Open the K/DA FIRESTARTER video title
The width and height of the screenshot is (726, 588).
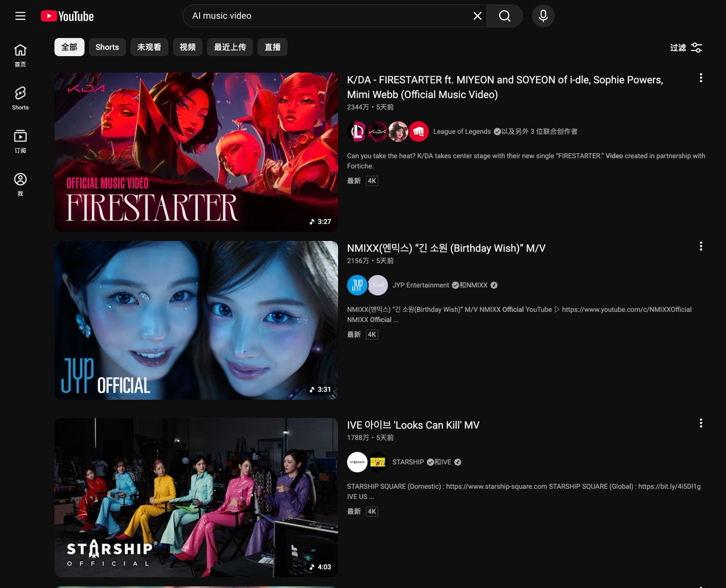[x=505, y=87]
